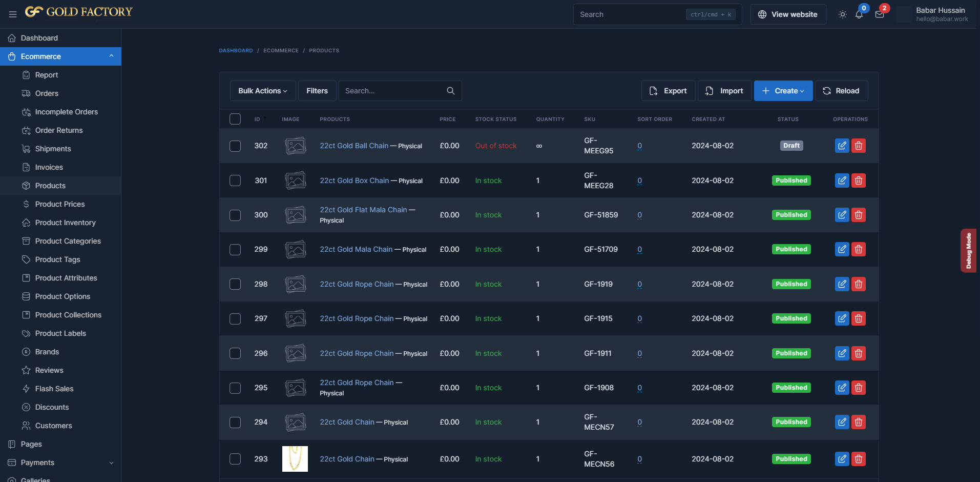The width and height of the screenshot is (980, 482).
Task: Open the Bulk Actions dropdown
Action: click(x=262, y=91)
